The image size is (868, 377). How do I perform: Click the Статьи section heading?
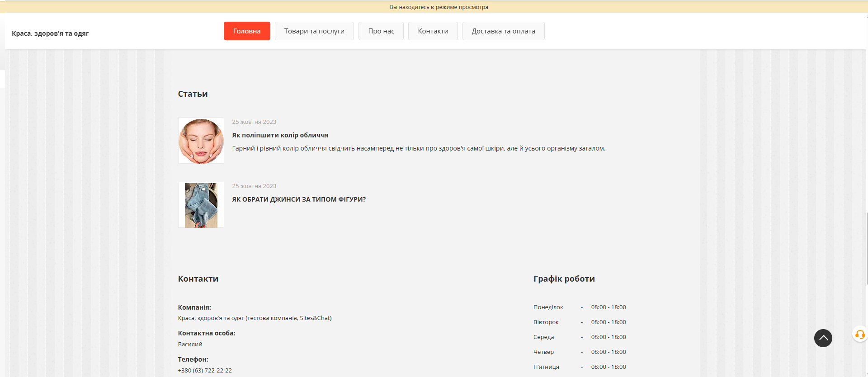tap(193, 94)
